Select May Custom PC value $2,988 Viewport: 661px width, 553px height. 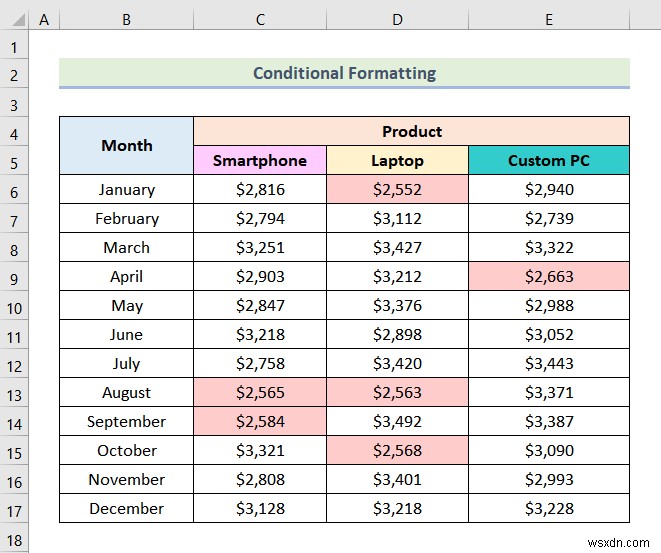[548, 305]
